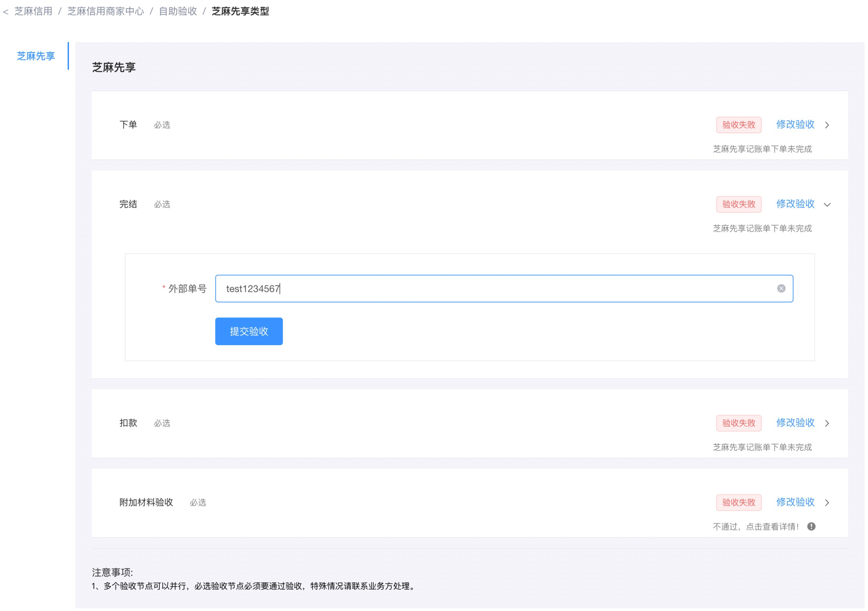This screenshot has height=611, width=868.
Task: Click the 完结 row title
Action: point(128,205)
